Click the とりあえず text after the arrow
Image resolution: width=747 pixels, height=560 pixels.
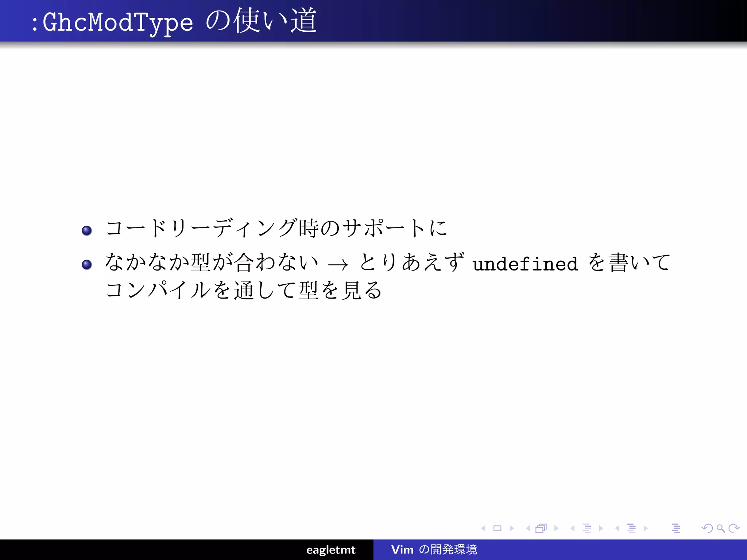[412, 262]
